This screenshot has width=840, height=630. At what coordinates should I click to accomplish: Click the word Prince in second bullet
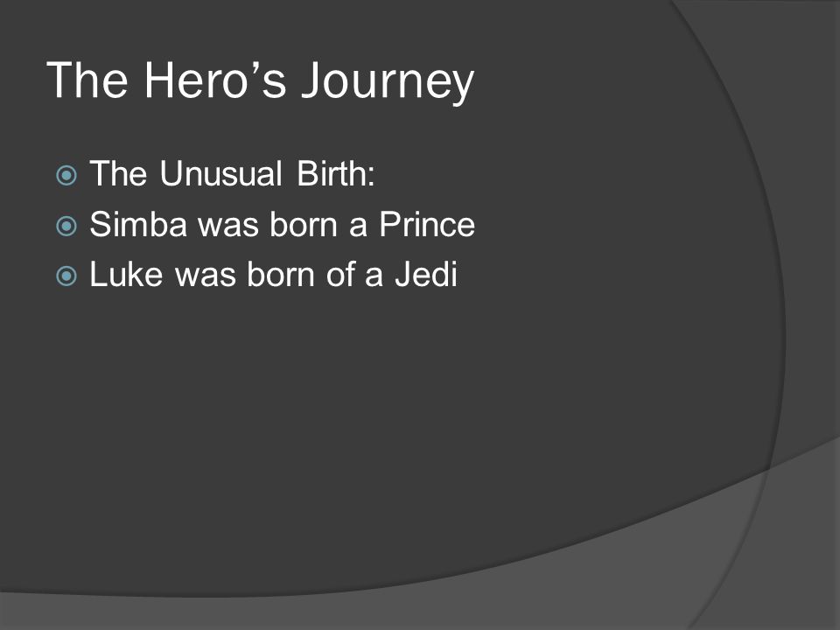click(427, 224)
